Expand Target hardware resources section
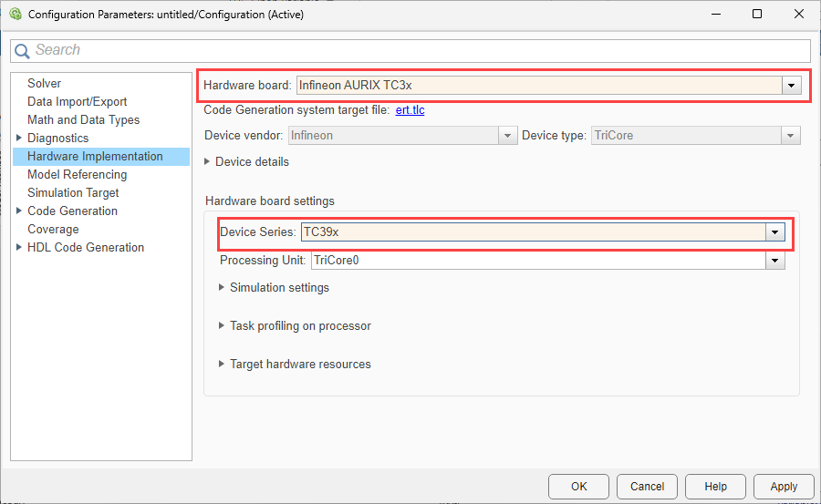This screenshot has width=821, height=504. click(222, 364)
